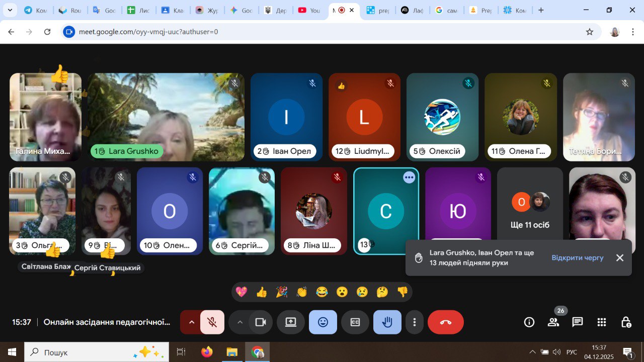The height and width of the screenshot is (362, 644).
Task: Open the in-call chat panel
Action: click(577, 322)
